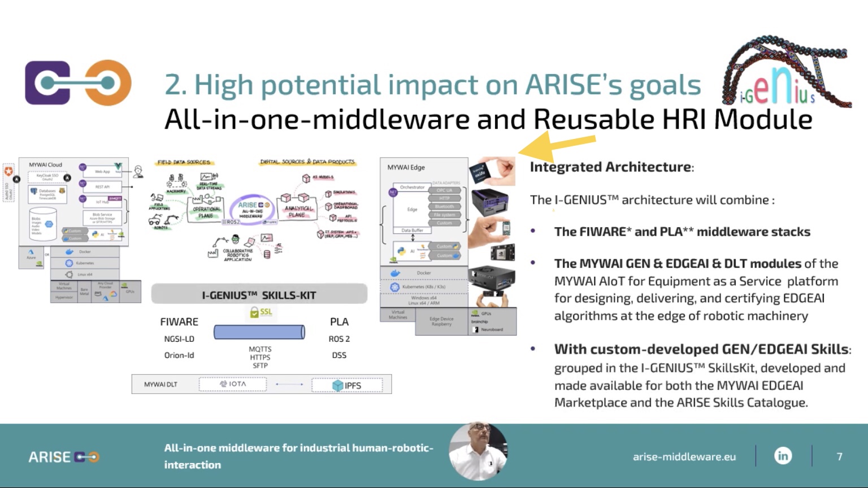
Task: Click the LinkedIn icon in the footer
Action: [783, 456]
